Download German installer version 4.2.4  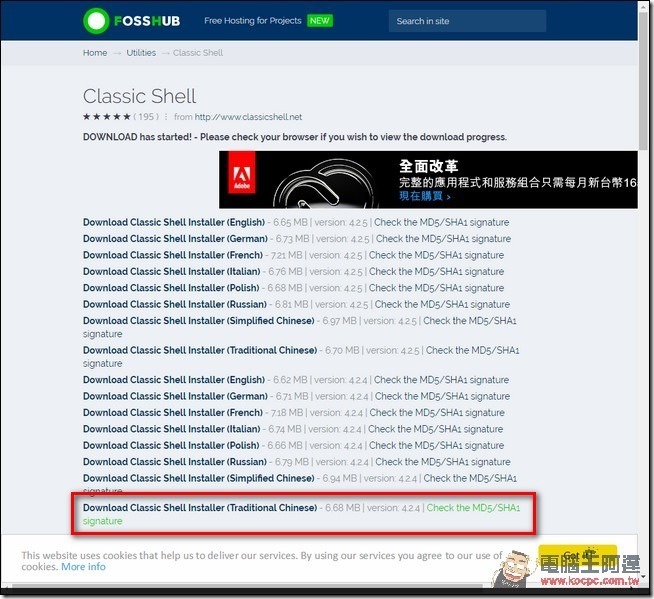coord(175,396)
